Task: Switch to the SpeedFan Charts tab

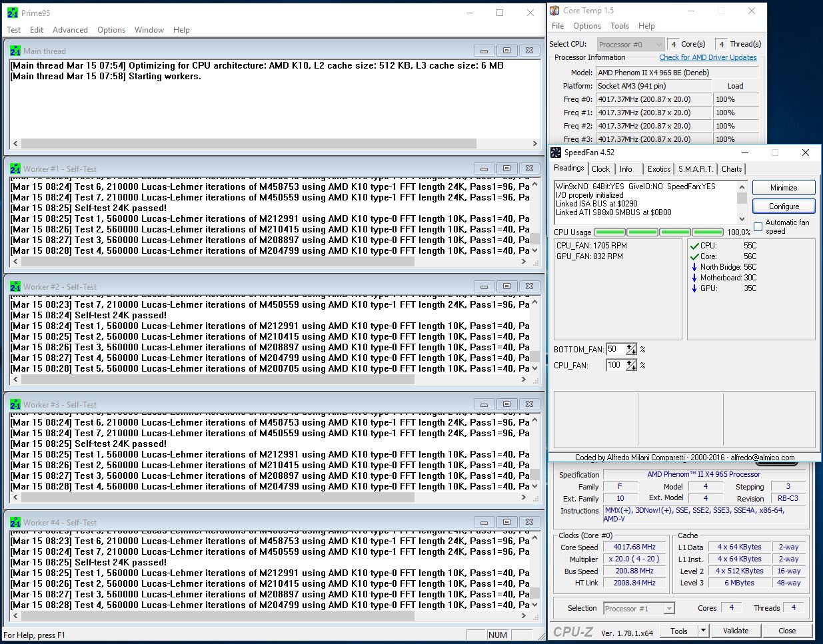Action: (732, 169)
